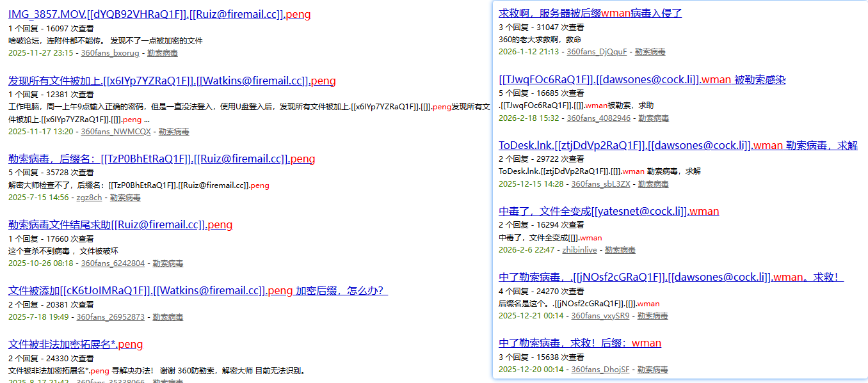868x383 pixels.
Task: Open the jNOsf2cGRaQ1F '中了勒索病毒' post title
Action: pyautogui.click(x=670, y=277)
